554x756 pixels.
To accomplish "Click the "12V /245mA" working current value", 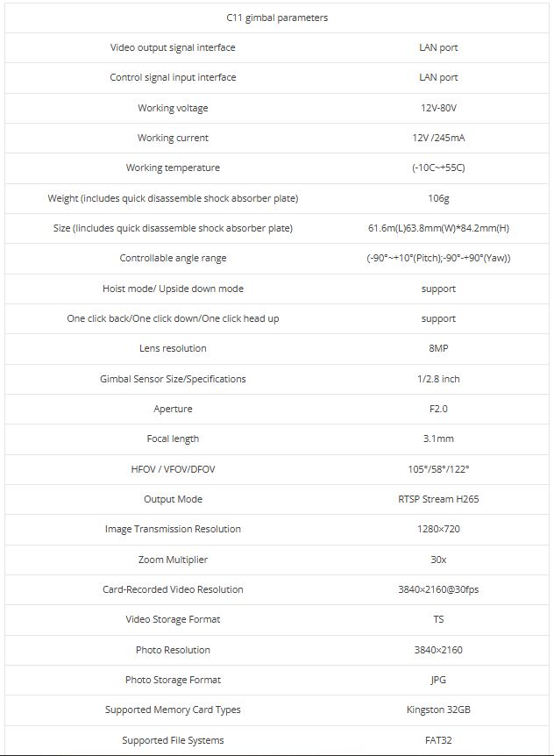I will pyautogui.click(x=438, y=138).
